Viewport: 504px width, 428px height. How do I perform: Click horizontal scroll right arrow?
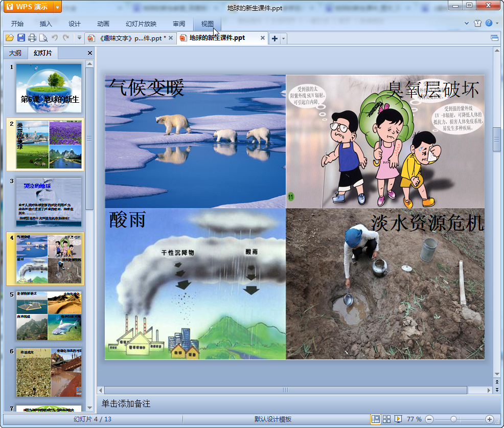[x=489, y=390]
